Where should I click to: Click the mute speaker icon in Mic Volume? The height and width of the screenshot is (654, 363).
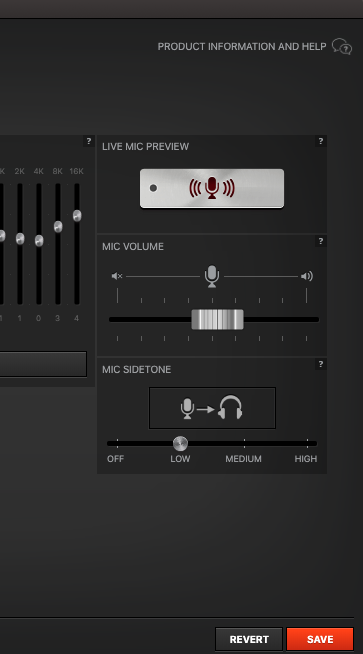point(117,276)
